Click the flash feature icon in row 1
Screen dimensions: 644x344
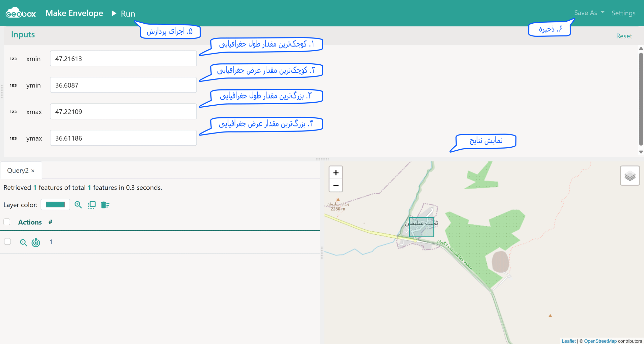coord(36,242)
